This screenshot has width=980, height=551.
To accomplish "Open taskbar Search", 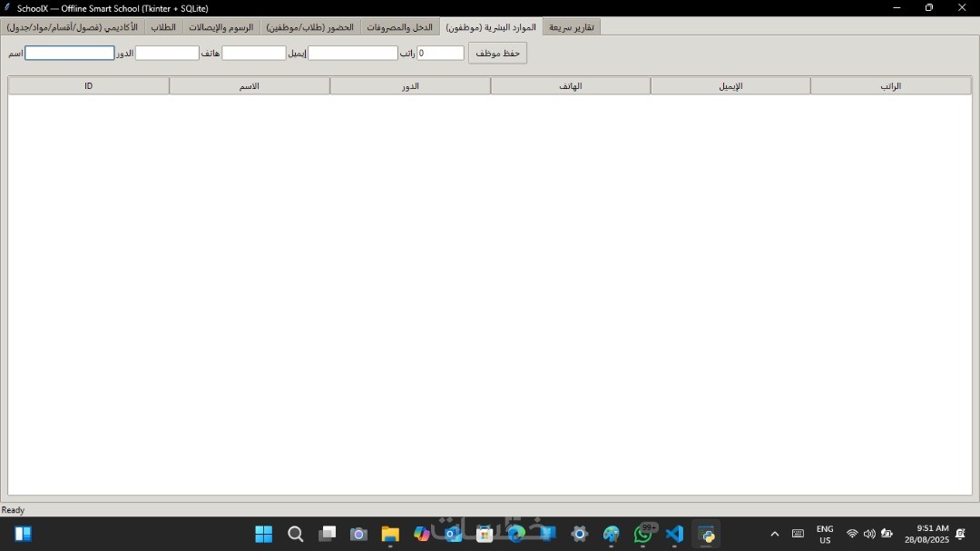I will click(296, 534).
